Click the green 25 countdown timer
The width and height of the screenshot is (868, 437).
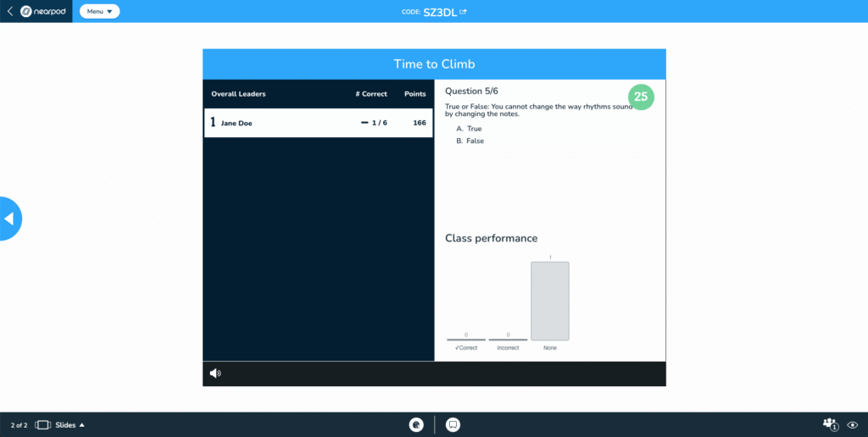tap(641, 97)
